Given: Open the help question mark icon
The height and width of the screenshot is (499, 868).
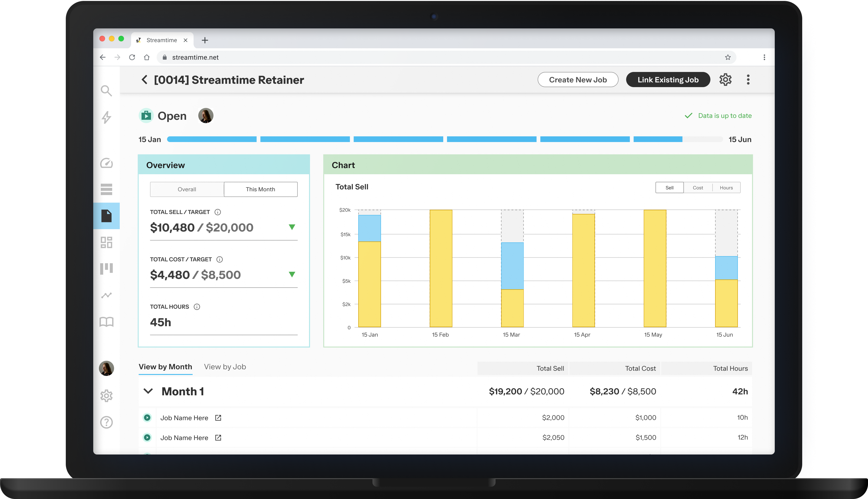Looking at the screenshot, I should point(106,422).
